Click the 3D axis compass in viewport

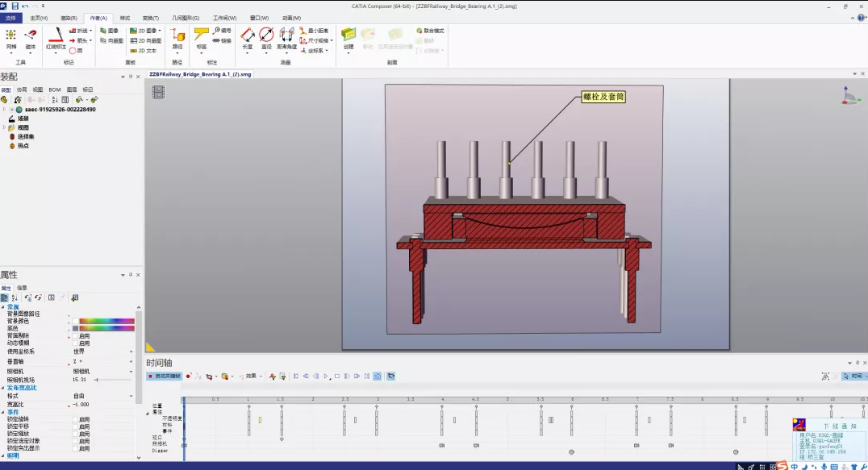849,96
